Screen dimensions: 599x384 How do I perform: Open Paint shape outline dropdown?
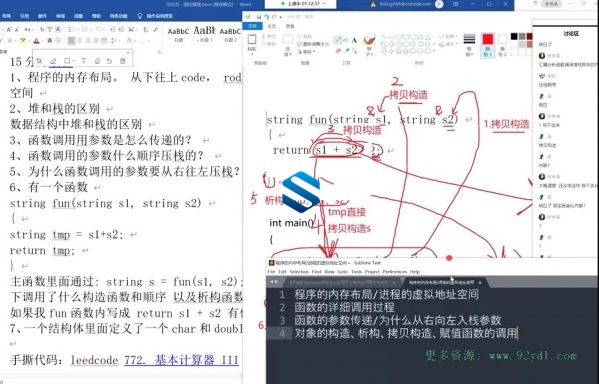tap(448, 36)
